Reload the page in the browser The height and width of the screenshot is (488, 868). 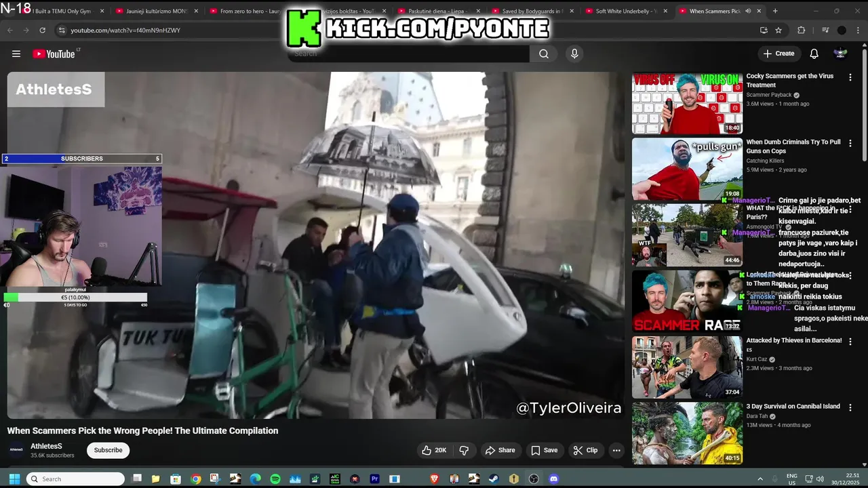[x=42, y=30]
